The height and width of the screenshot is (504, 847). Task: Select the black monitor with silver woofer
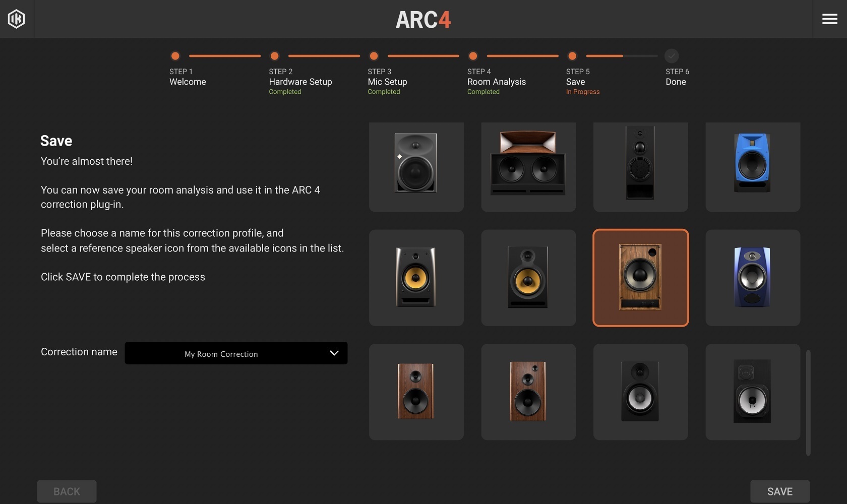[753, 392]
